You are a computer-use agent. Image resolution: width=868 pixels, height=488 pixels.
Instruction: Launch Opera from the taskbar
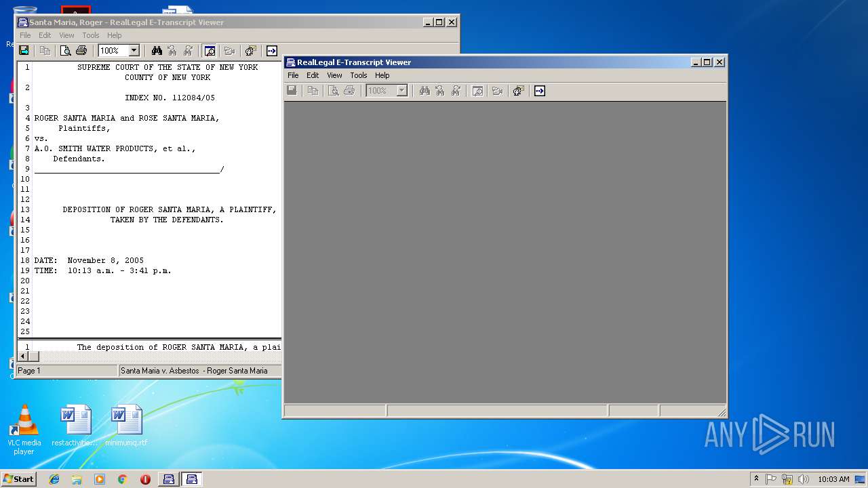(x=145, y=479)
